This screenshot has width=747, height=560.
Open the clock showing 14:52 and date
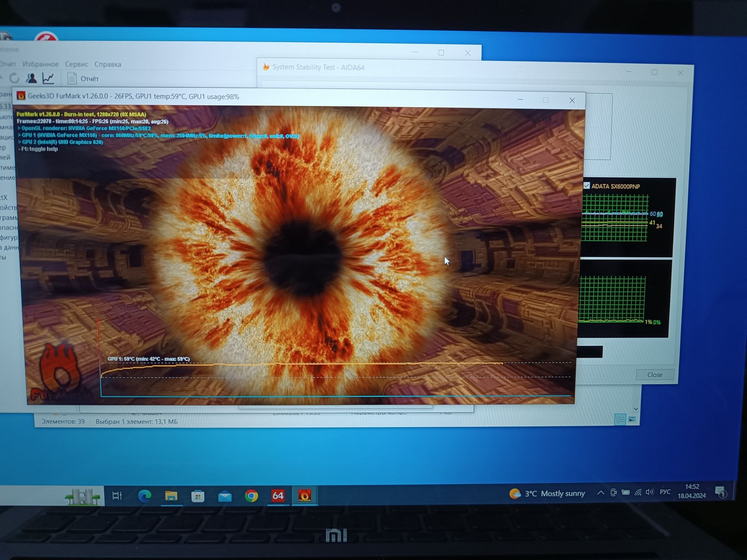tap(692, 491)
